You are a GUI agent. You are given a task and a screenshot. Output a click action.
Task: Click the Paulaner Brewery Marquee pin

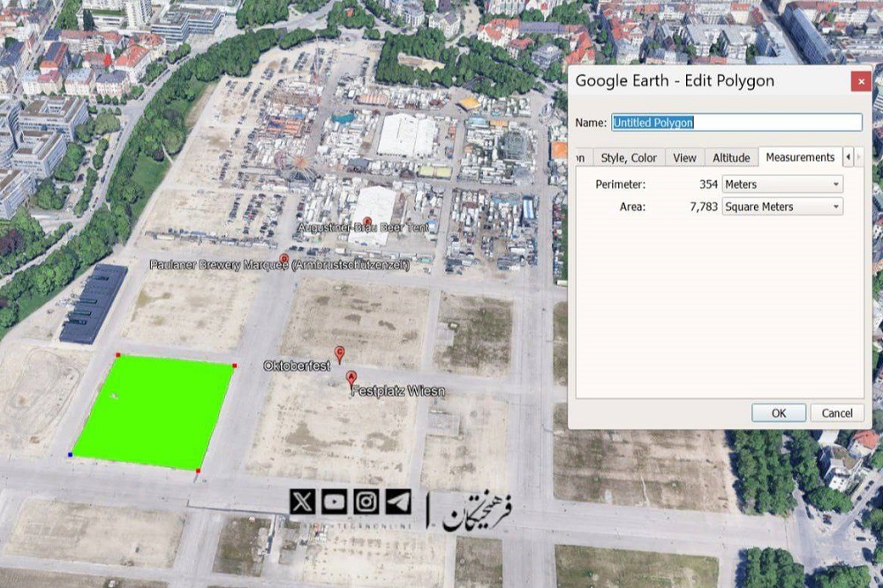284,260
